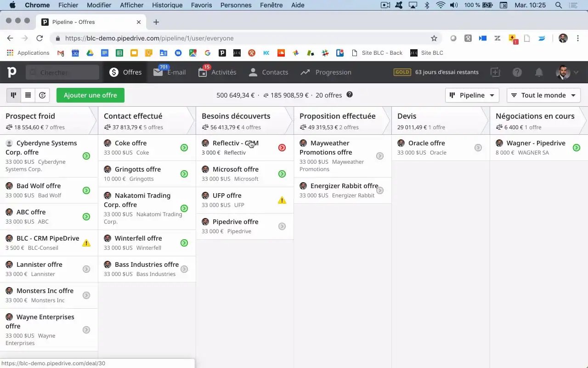Click the Chercher search field
Screen dimensions: 588x368
pos(62,72)
